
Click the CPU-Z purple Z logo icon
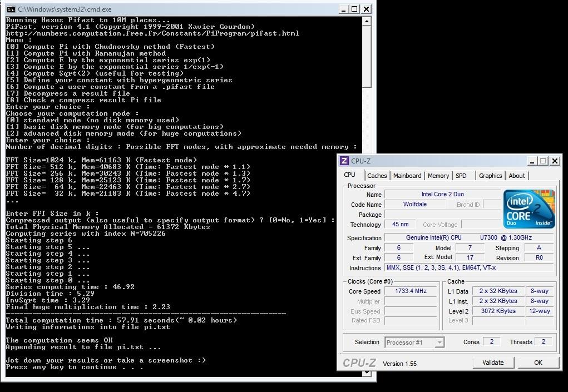tap(344, 161)
